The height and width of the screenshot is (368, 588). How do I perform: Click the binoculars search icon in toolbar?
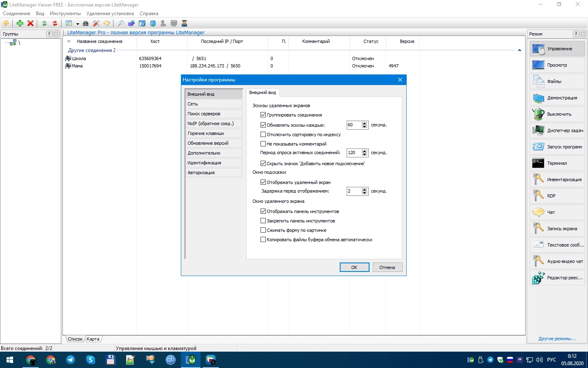85,23
